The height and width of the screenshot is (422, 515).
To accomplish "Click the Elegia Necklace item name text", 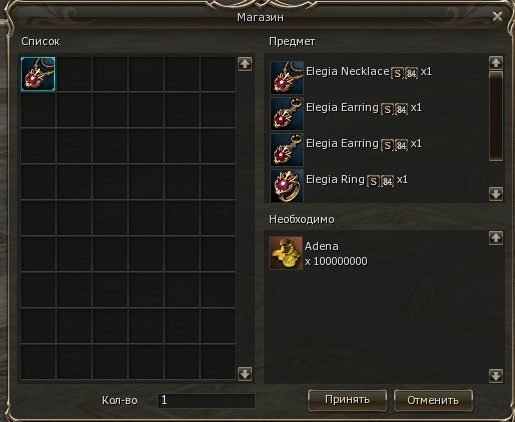I will tap(348, 71).
